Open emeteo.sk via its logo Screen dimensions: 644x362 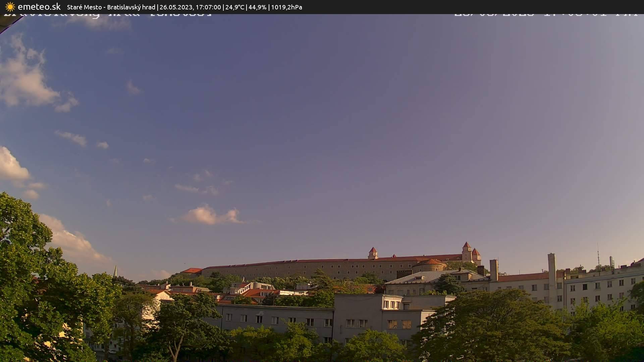(x=39, y=7)
